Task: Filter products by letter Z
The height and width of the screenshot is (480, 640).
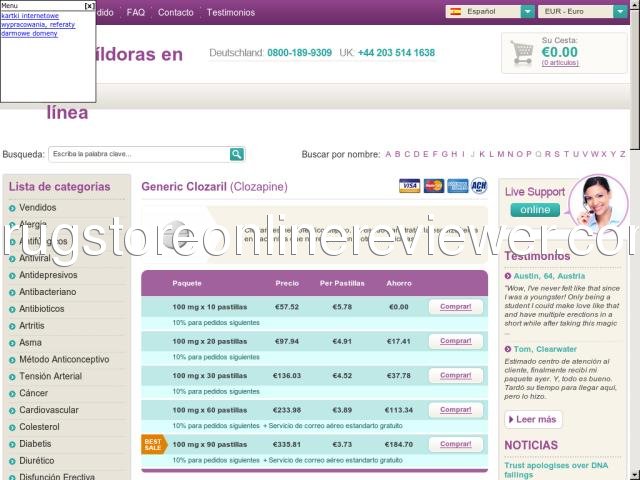Action: pos(622,154)
